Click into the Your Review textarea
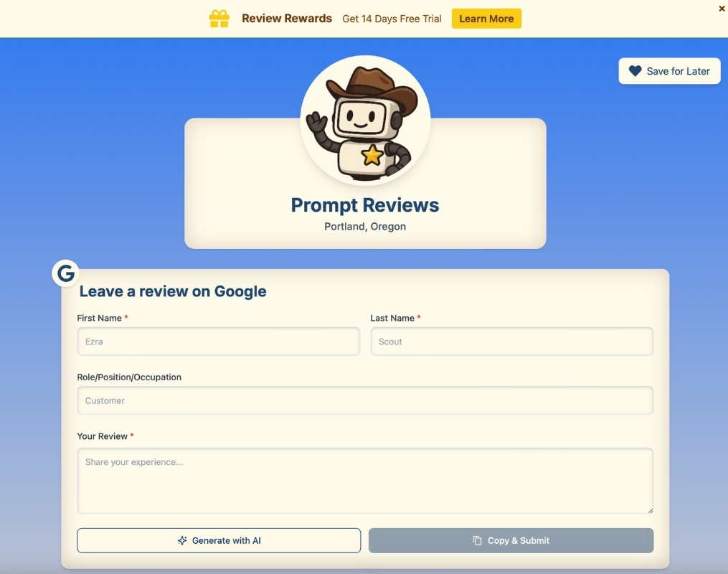Image resolution: width=728 pixels, height=574 pixels. [x=365, y=481]
